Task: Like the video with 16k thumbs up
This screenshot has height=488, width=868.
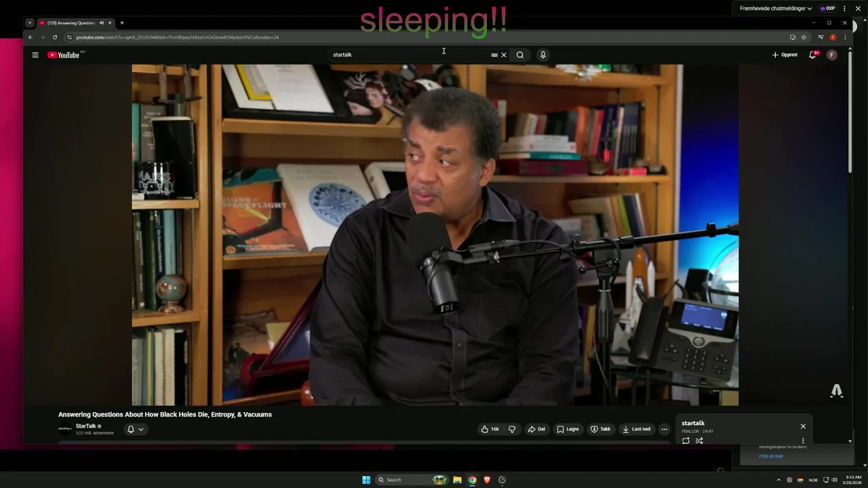Action: (x=490, y=429)
